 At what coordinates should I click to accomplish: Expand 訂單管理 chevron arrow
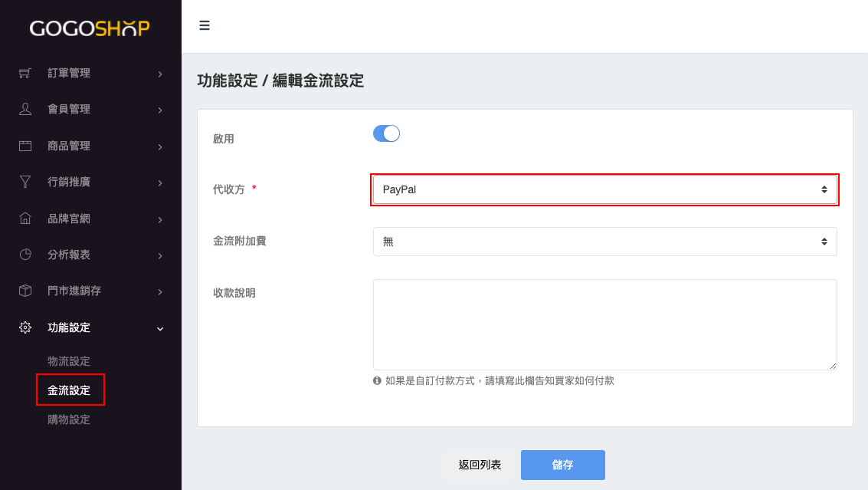pos(160,74)
